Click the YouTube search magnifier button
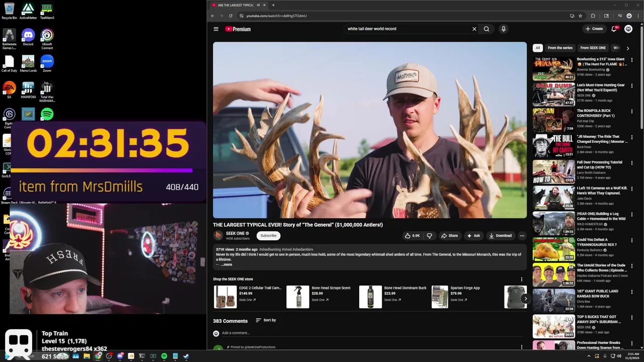The width and height of the screenshot is (644, 362). [487, 29]
